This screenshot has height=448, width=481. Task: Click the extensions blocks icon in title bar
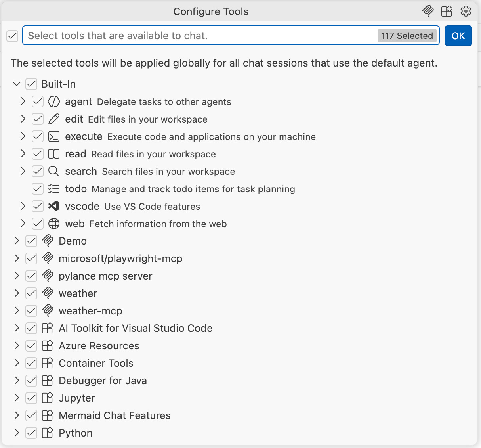coord(447,11)
